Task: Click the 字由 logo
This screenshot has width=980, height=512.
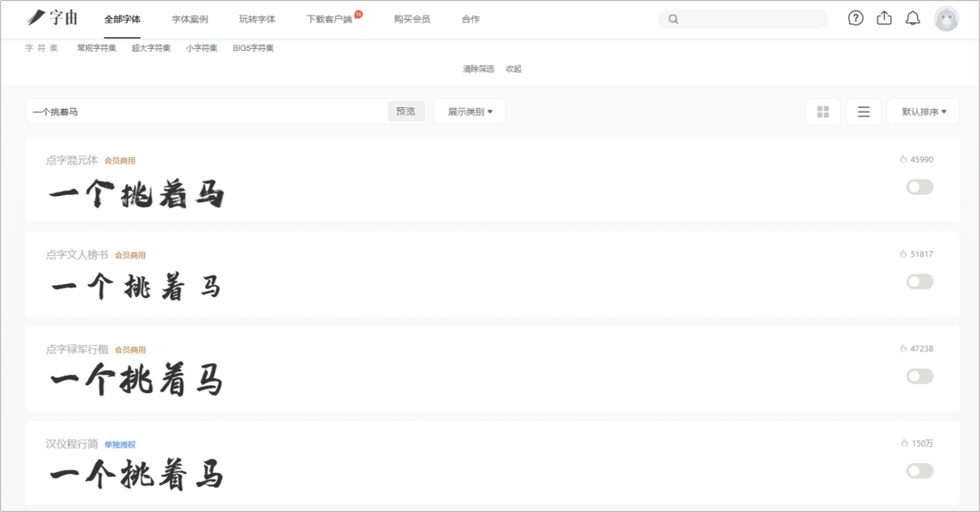Action: tap(53, 17)
